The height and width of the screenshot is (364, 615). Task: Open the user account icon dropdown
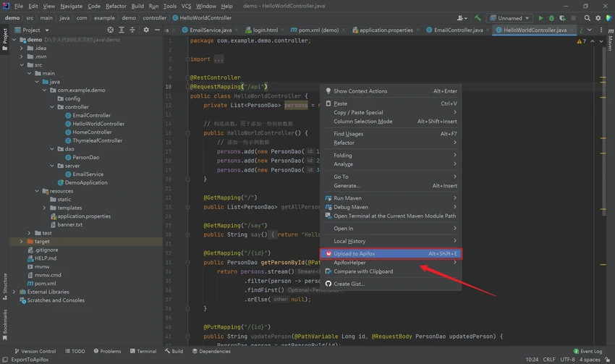[462, 18]
